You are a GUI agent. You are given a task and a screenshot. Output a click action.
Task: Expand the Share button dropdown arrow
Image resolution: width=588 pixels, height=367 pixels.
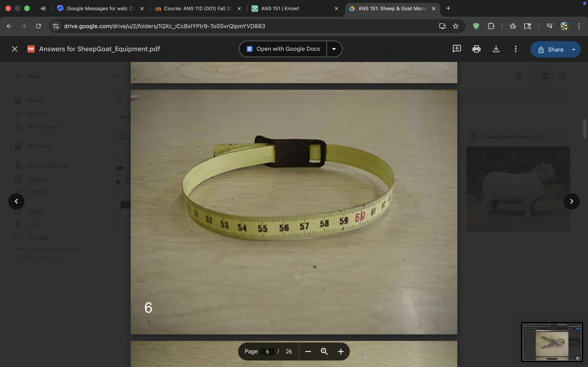(574, 50)
